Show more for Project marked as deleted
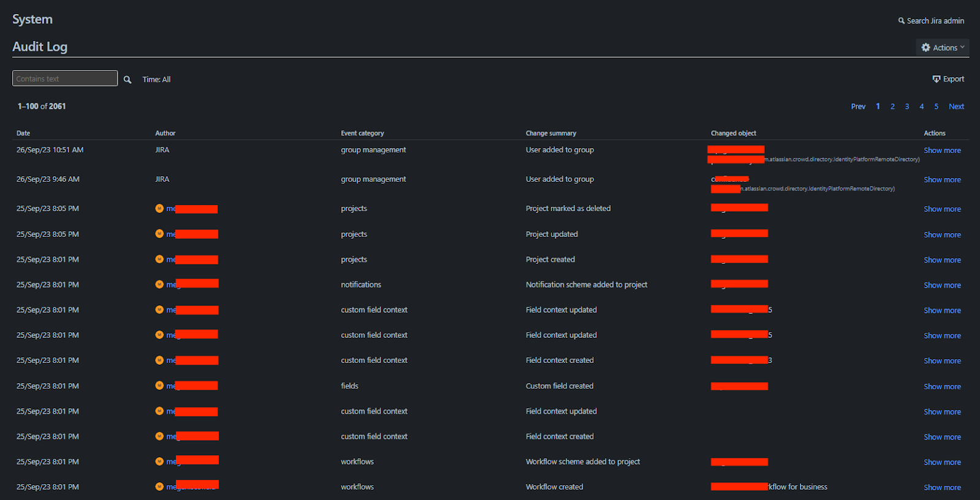Image resolution: width=980 pixels, height=500 pixels. point(942,209)
